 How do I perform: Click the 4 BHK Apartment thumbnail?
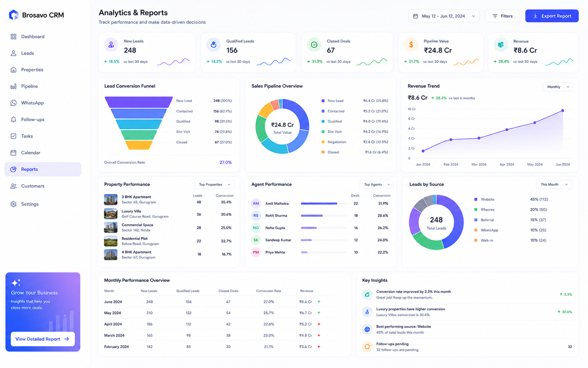coord(110,254)
